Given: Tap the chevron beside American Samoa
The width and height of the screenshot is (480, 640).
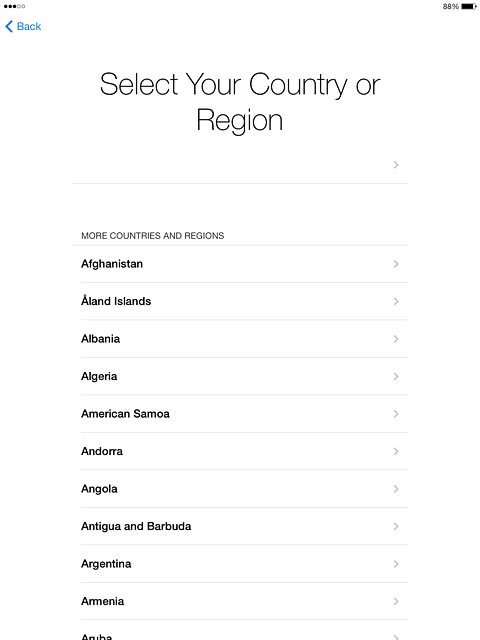Looking at the screenshot, I should point(396,414).
